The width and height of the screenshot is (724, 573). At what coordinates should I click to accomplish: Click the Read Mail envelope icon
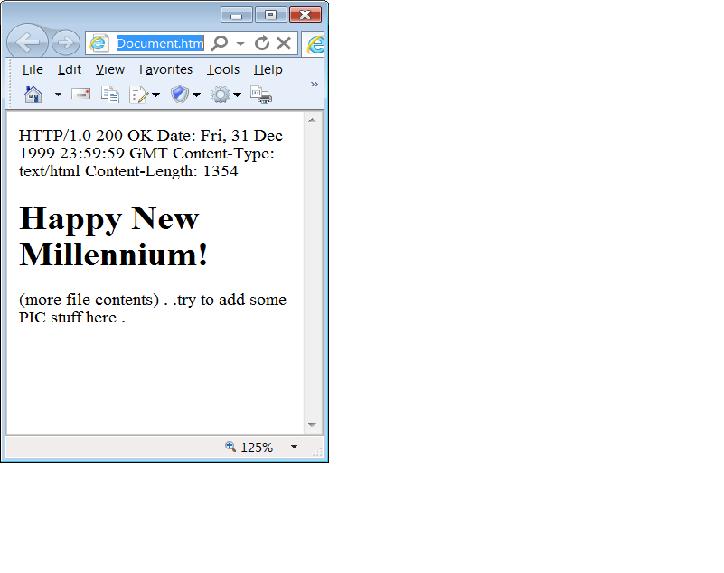point(81,95)
